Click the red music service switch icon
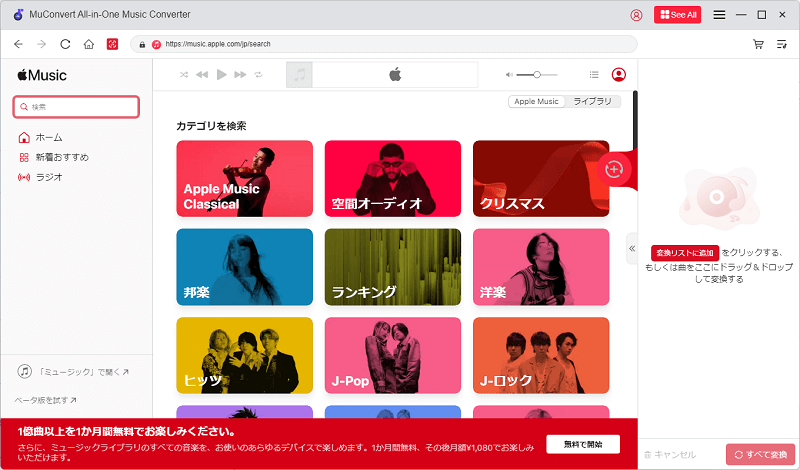Screen dimensions: 800x470 (112, 44)
